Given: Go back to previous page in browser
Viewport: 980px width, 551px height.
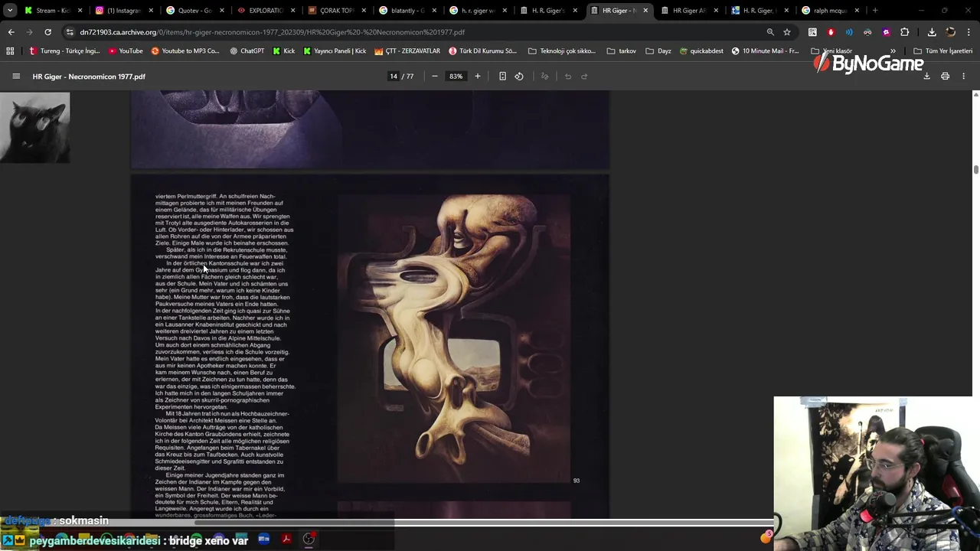Looking at the screenshot, I should pos(11,32).
